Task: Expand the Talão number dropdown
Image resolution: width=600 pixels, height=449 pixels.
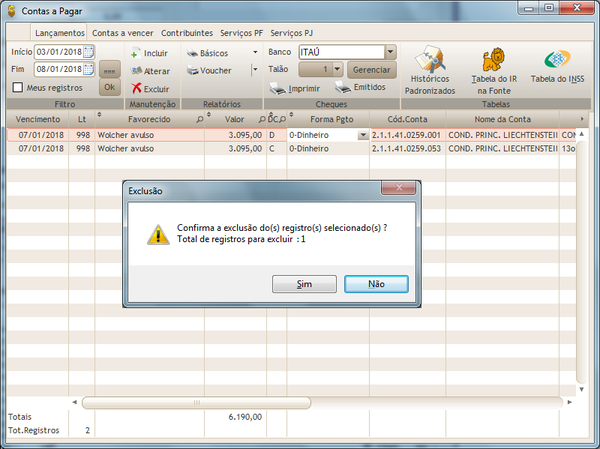Action: 337,69
